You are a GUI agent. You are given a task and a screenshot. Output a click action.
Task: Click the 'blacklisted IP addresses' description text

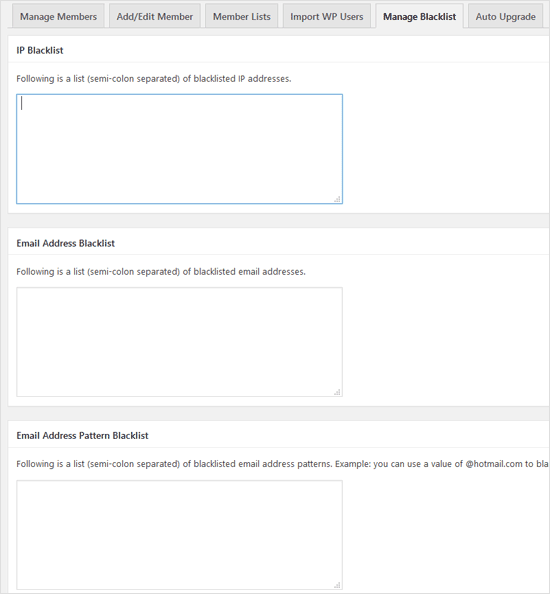point(154,79)
